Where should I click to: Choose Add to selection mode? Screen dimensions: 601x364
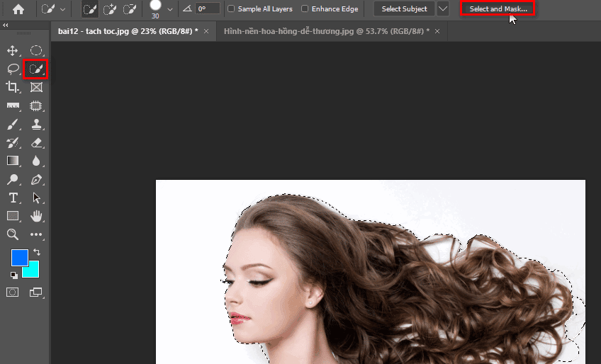coord(110,8)
